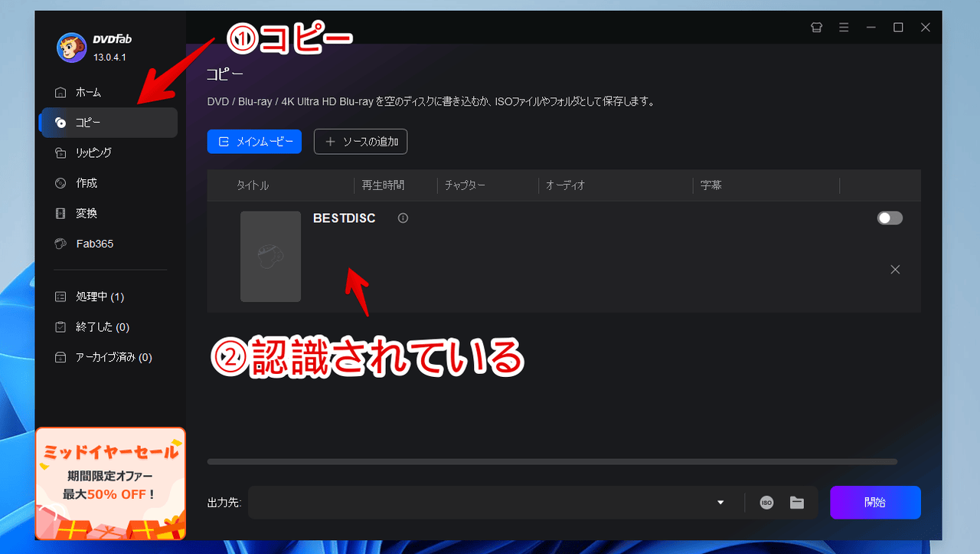Click the 字幕 column header
This screenshot has height=554, width=980.
(711, 185)
